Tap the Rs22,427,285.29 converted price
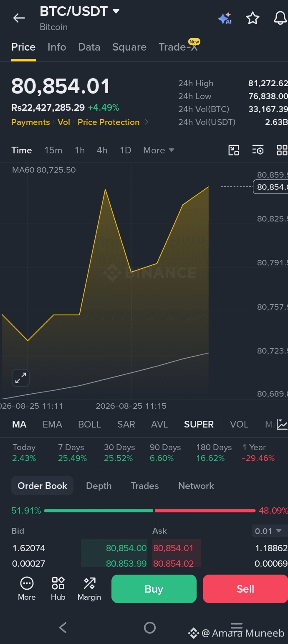The height and width of the screenshot is (644, 288). (48, 108)
